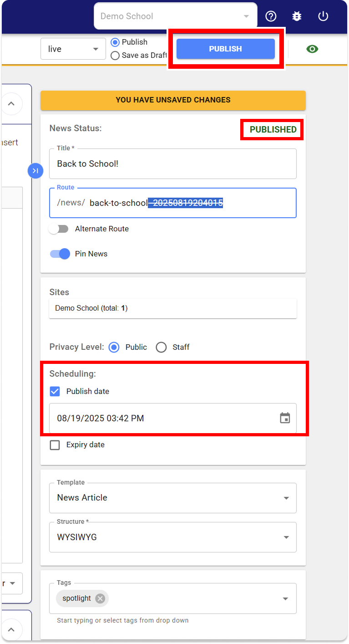Collapse the side panel with blue arrow

click(35, 171)
